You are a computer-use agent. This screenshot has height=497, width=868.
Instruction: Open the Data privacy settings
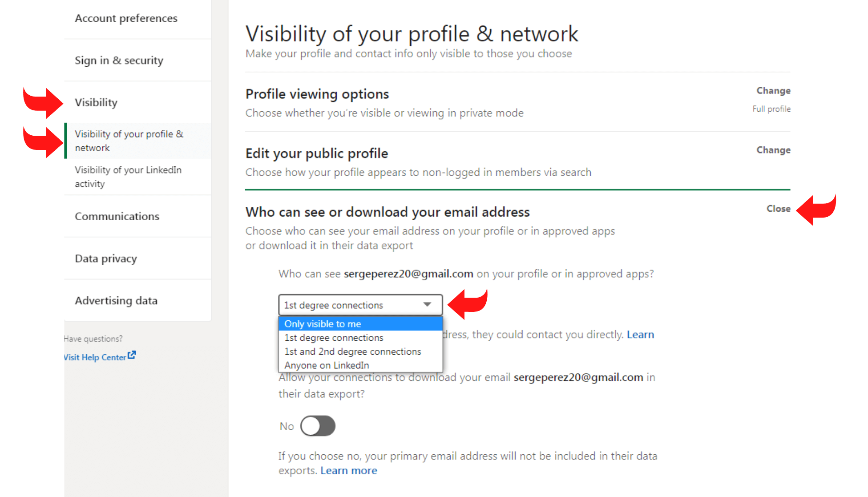click(x=106, y=258)
